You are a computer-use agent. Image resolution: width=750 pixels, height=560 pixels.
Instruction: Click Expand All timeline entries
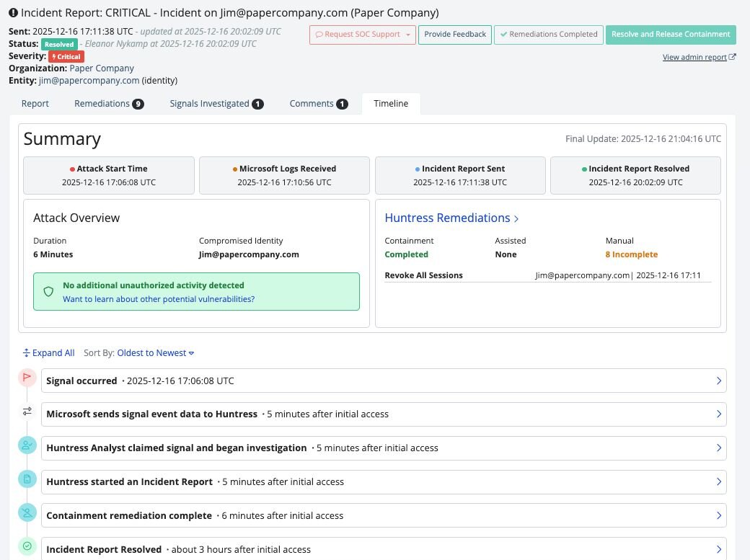point(48,353)
